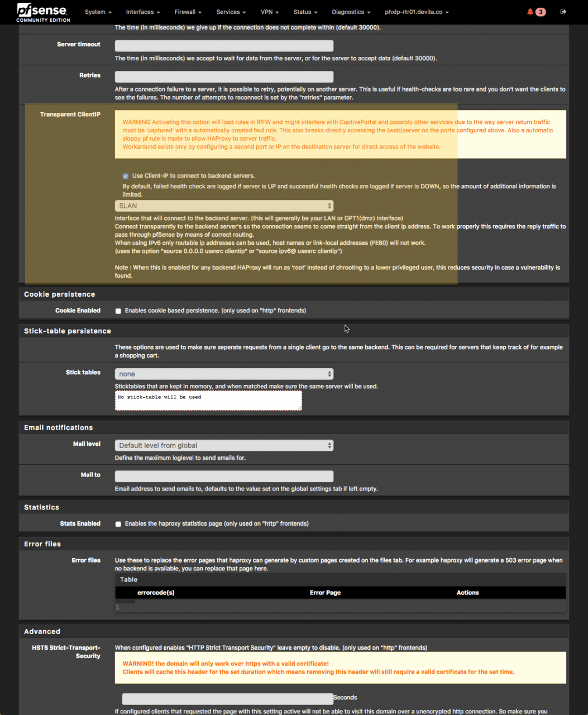Click the add-row arrow icon under Error files table
The width and height of the screenshot is (588, 715).
coord(118,607)
